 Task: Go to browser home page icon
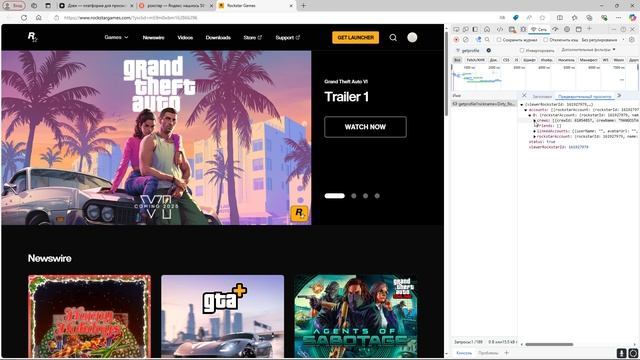38,18
